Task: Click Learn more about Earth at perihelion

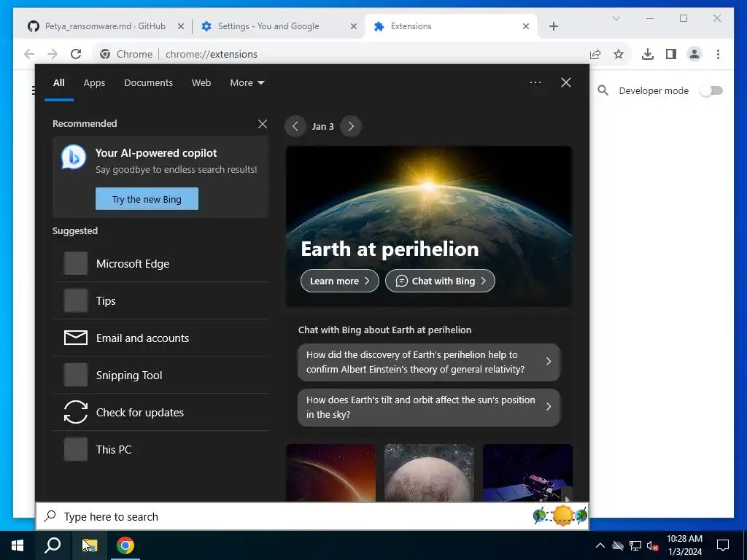Action: [x=340, y=281]
